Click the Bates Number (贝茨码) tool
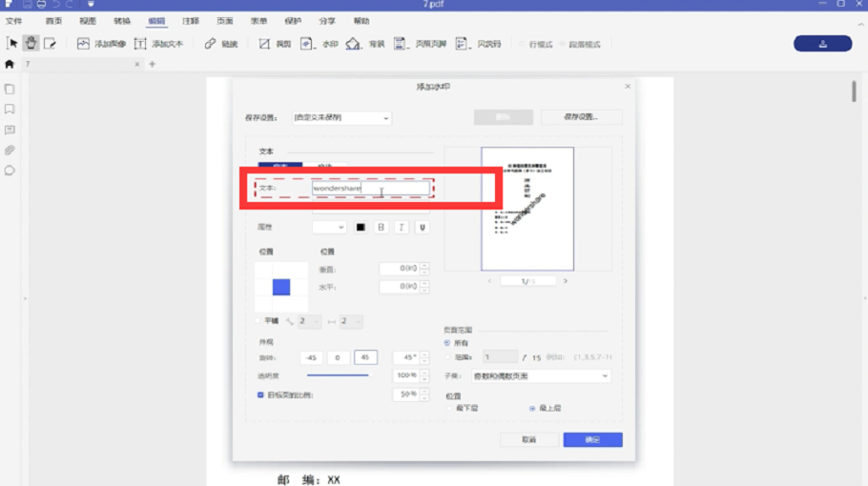 (478, 44)
